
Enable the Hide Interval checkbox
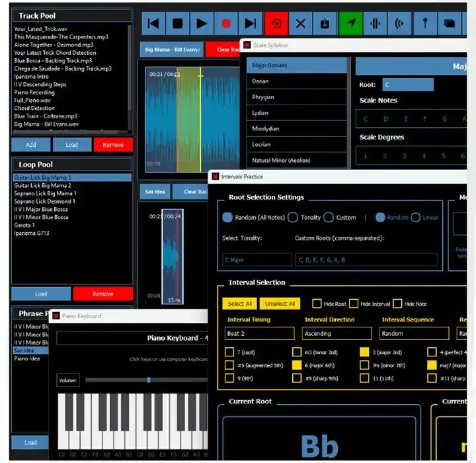[354, 304]
